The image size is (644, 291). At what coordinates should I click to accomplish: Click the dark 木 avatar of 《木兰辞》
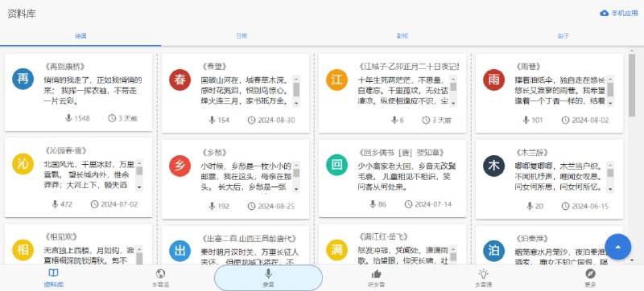[x=493, y=166]
